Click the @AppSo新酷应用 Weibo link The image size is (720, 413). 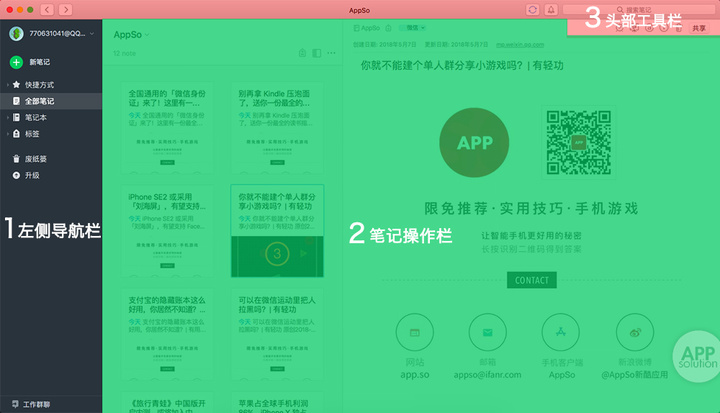[x=635, y=374]
